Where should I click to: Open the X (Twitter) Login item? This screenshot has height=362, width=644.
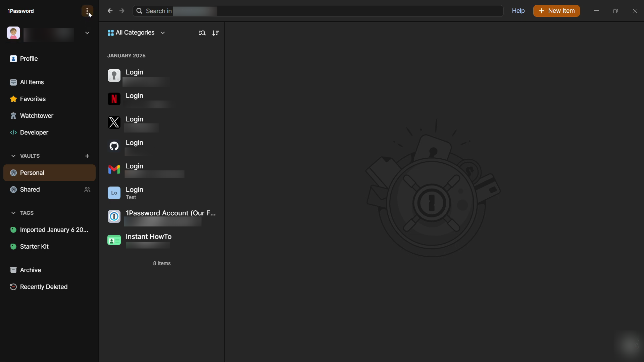point(162,122)
